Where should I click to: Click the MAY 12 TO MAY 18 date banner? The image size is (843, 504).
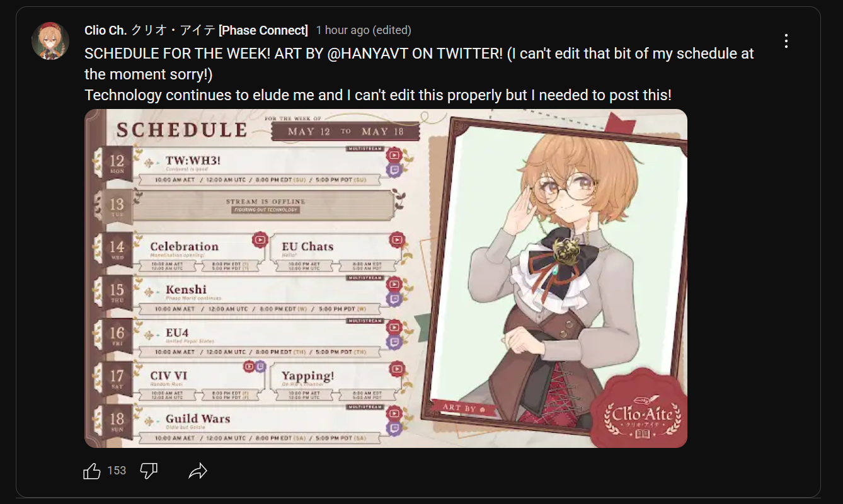click(x=345, y=131)
